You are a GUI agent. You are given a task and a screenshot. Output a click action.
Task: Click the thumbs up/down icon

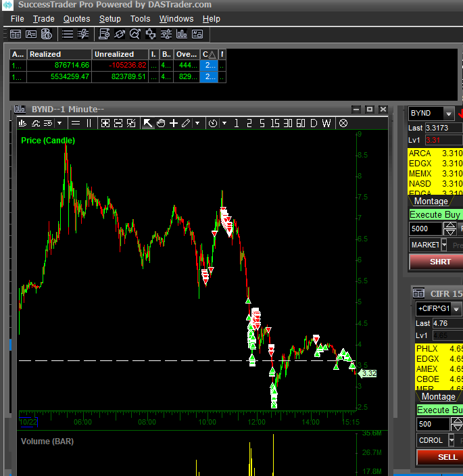point(151,34)
